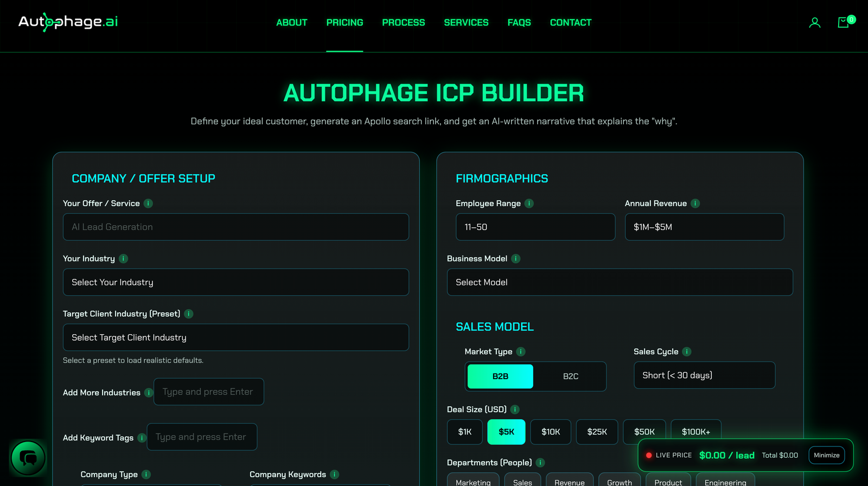Screen dimensions: 868x486
Task: Open Employee Range dropdown showing 11–50
Action: (535, 227)
